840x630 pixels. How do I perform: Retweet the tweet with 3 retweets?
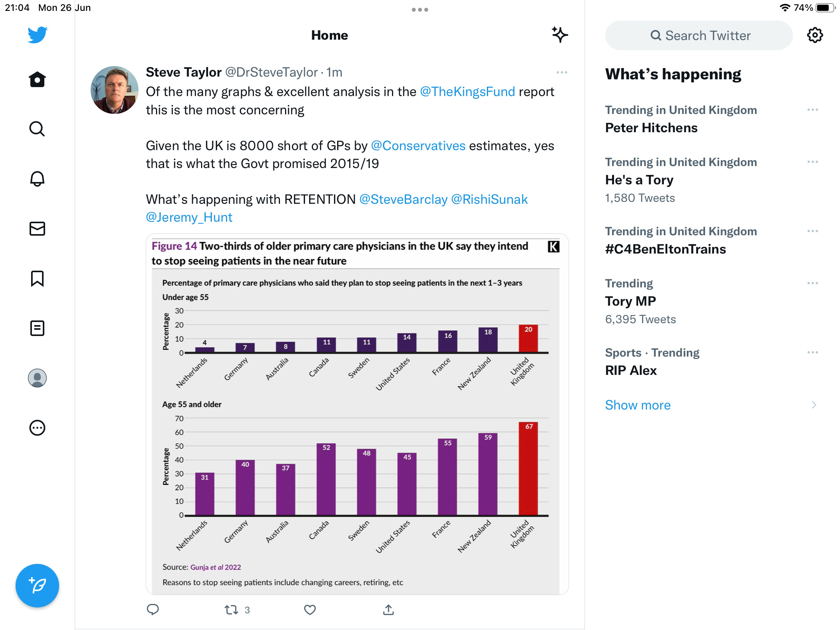click(237, 609)
